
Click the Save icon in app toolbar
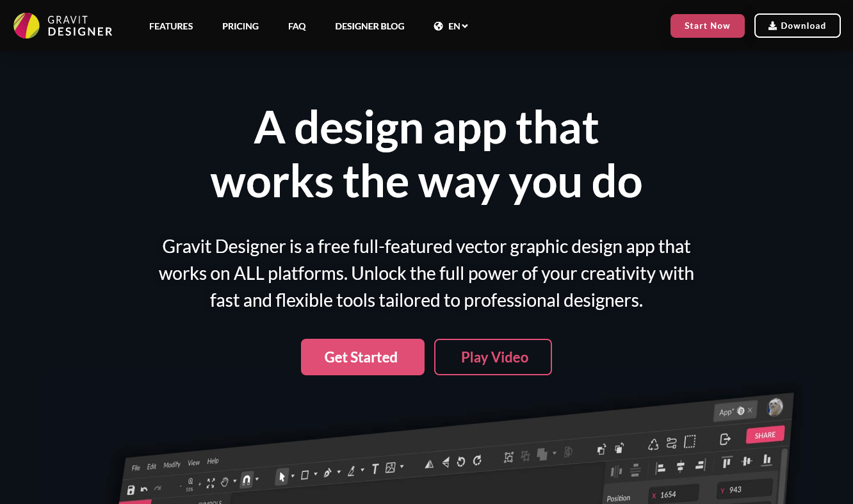pyautogui.click(x=131, y=490)
